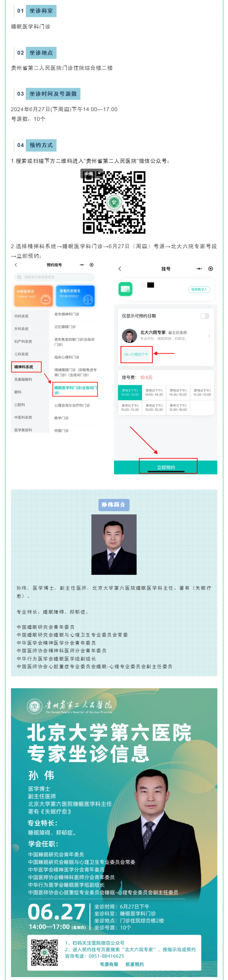The image size is (228, 980).
Task: Choose 睡眠医学科门诊(含夜间门诊) clinic
Action: coord(75,389)
